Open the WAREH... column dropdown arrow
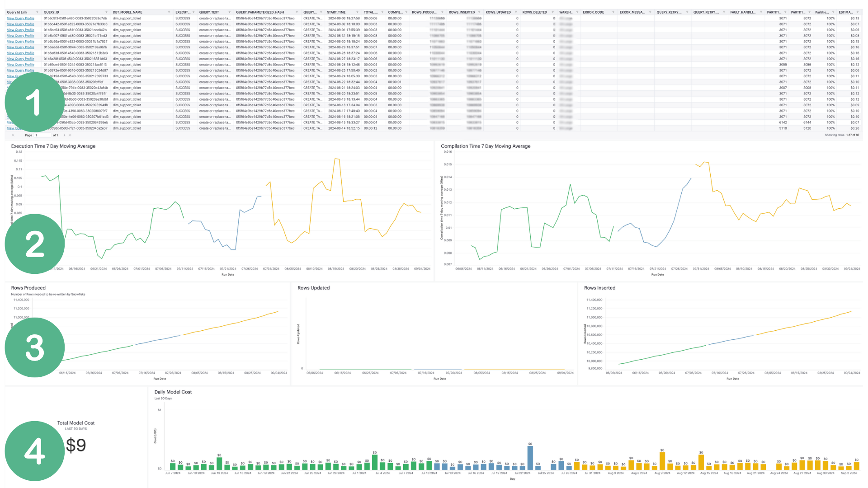868x488 pixels. (577, 12)
